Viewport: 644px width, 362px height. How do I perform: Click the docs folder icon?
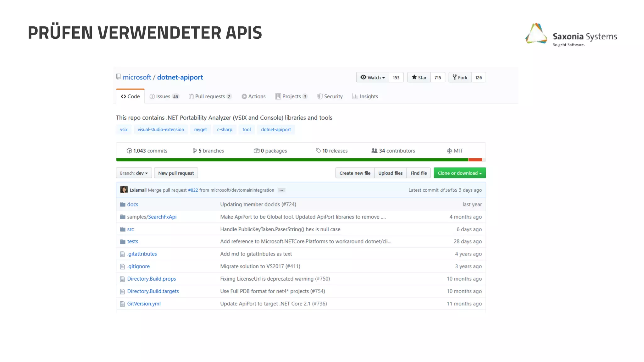tap(123, 205)
